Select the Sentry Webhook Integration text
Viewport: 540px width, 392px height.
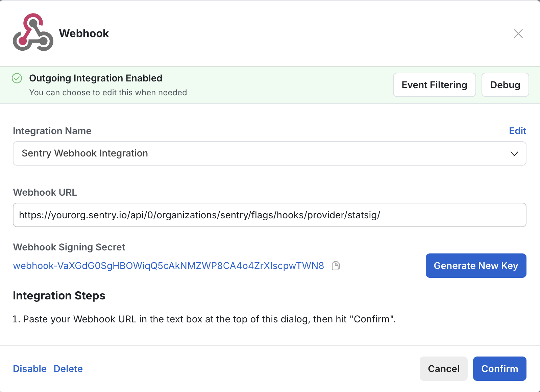click(85, 153)
